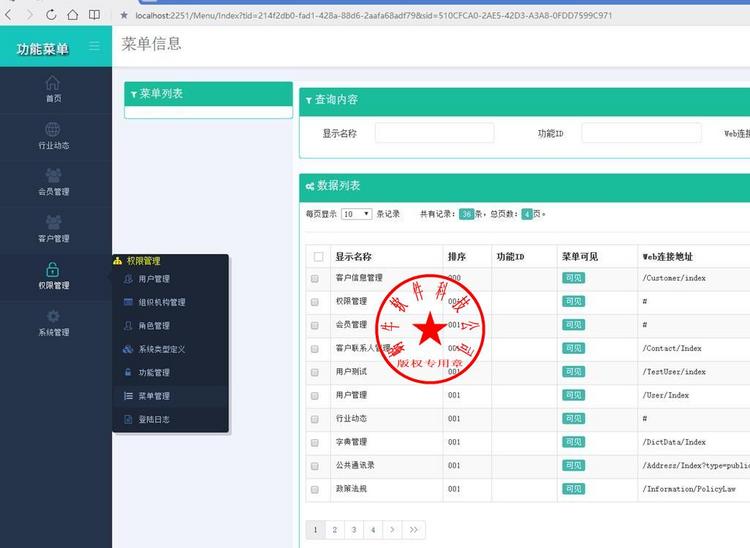Select 系统类型定义 submenu item
The width and height of the screenshot is (750, 548).
point(162,349)
